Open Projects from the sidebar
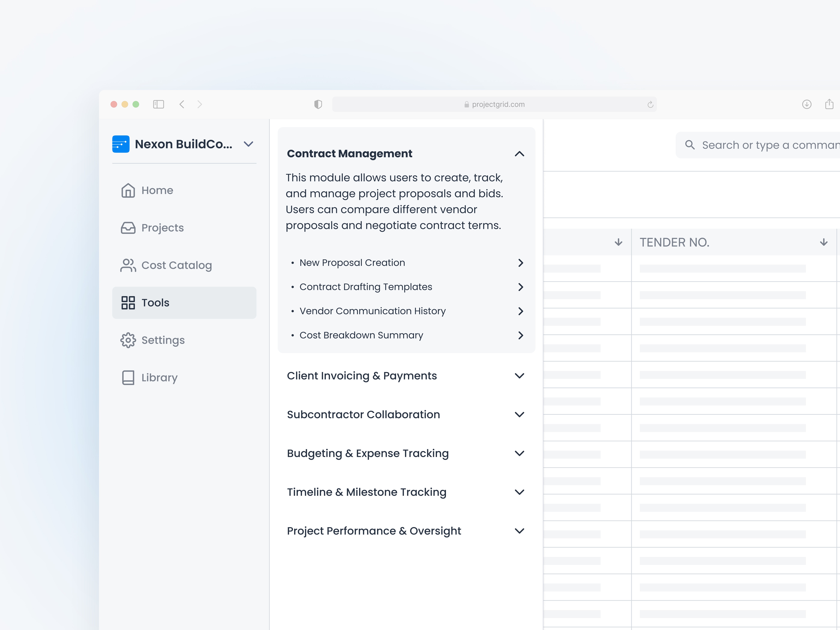 click(184, 228)
